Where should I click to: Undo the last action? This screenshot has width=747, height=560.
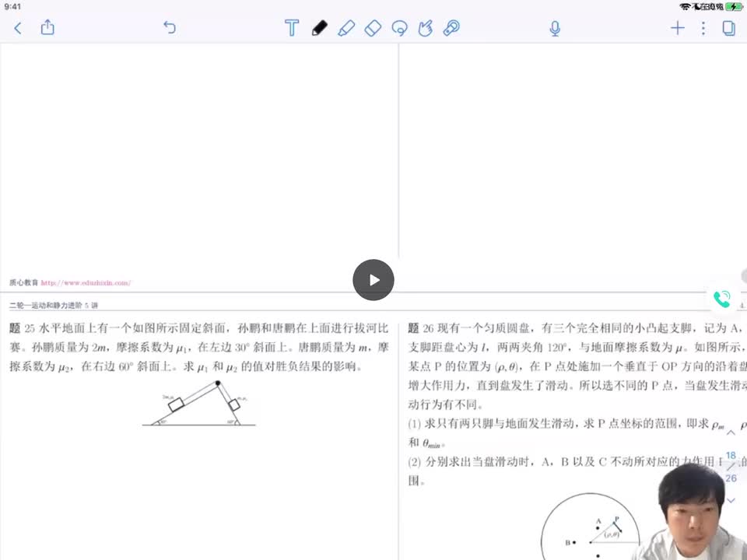pos(170,27)
